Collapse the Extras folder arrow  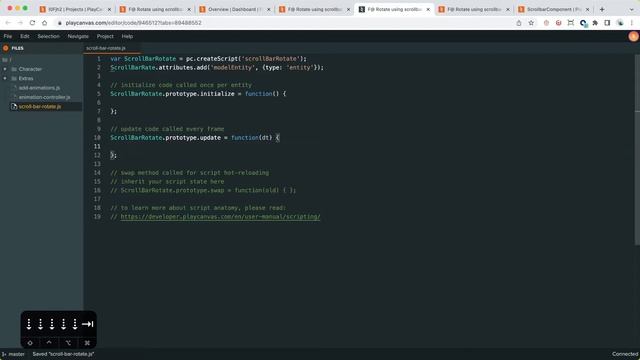click(x=5, y=78)
